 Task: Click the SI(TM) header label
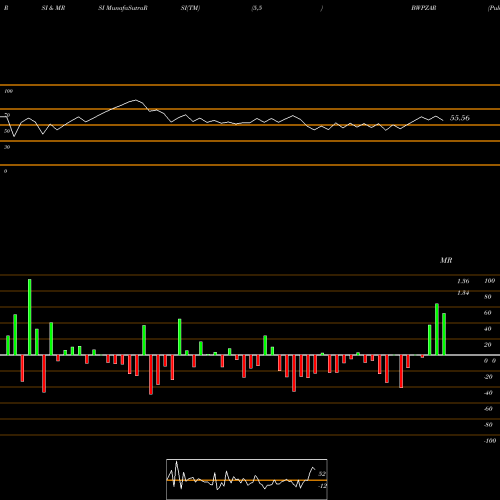(190, 8)
